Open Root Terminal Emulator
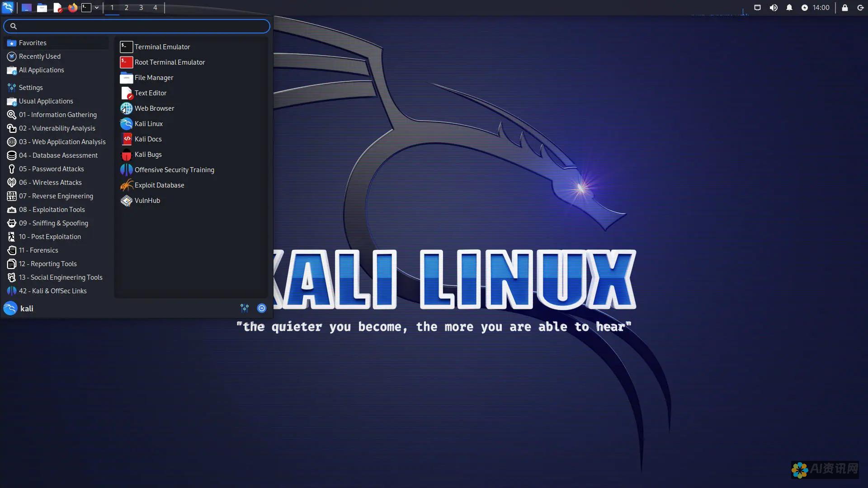Viewport: 868px width, 488px height. pyautogui.click(x=170, y=61)
